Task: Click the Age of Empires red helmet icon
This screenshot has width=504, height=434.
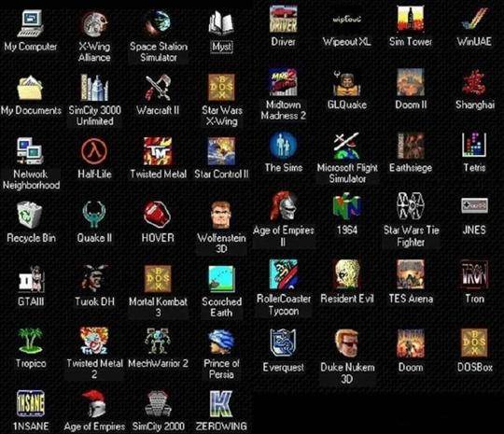Action: [x=94, y=403]
